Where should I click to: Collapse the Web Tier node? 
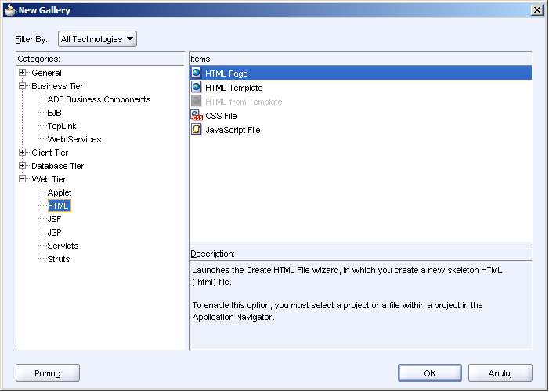click(x=23, y=178)
